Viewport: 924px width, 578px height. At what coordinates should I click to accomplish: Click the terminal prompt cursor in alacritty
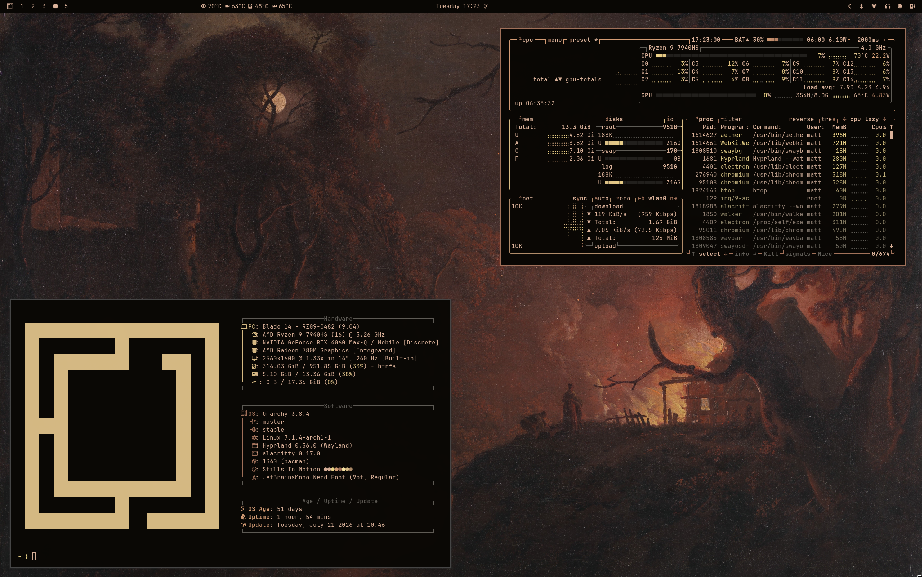click(34, 557)
